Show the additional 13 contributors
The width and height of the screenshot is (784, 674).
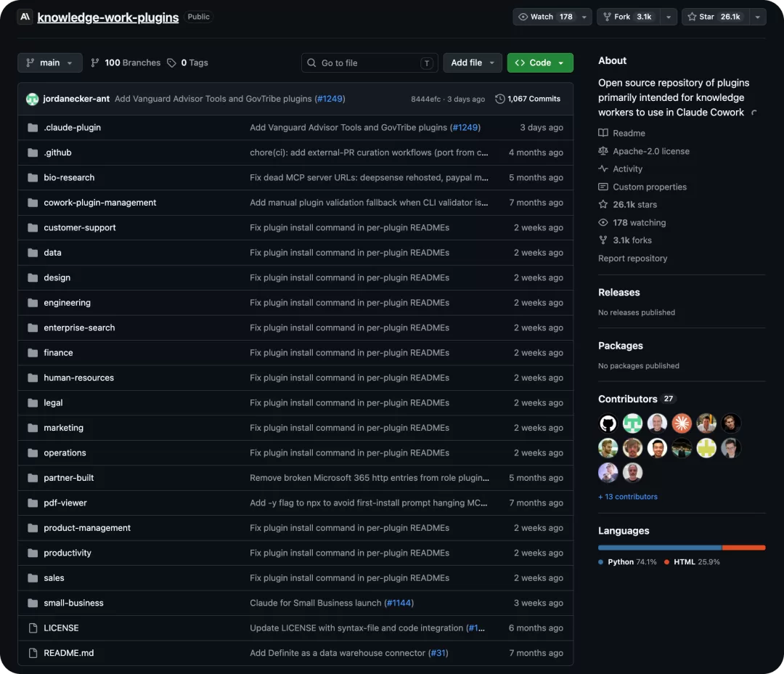627,497
